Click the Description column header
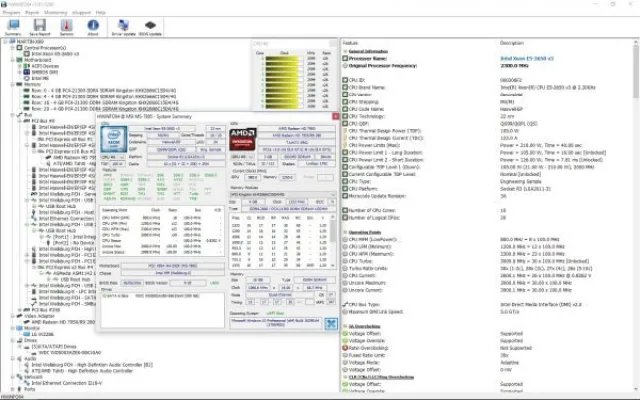 [x=512, y=43]
